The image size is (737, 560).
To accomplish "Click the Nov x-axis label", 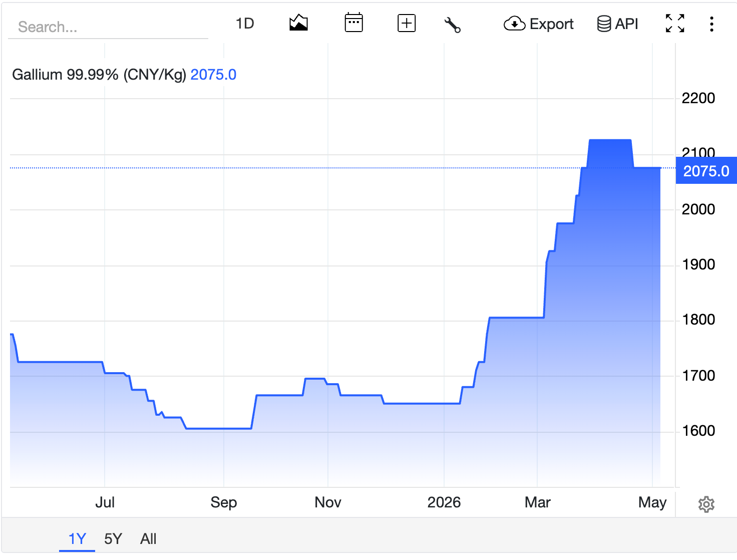I will click(x=328, y=502).
